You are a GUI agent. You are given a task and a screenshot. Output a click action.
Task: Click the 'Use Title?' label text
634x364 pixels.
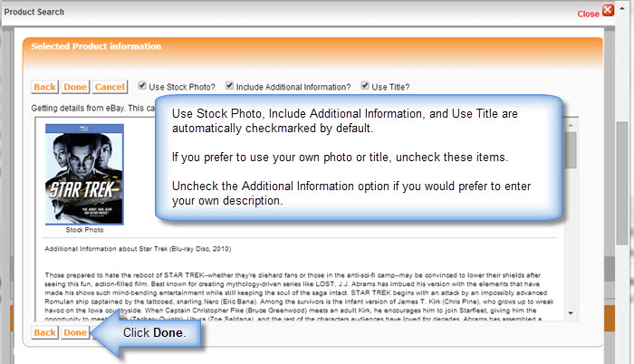(x=390, y=87)
